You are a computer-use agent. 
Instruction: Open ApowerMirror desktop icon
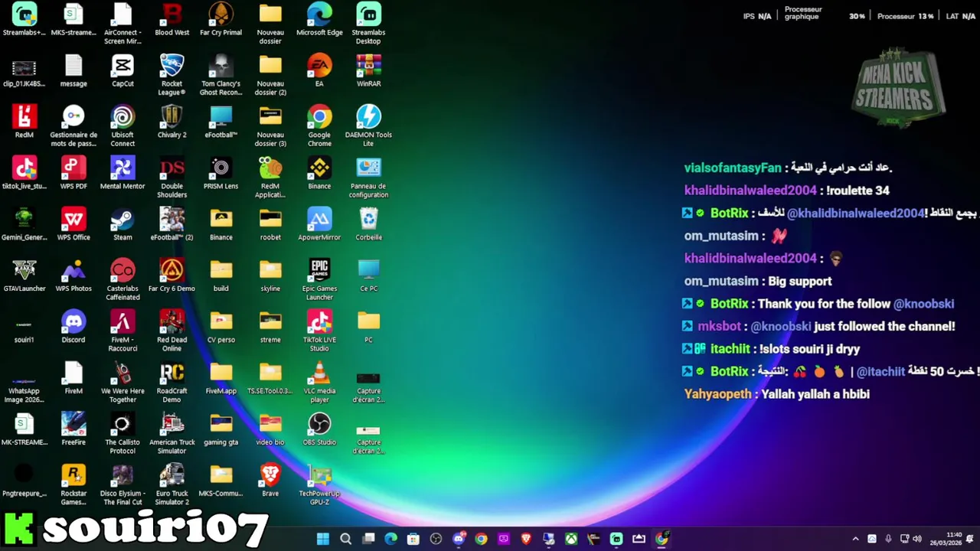(x=319, y=225)
